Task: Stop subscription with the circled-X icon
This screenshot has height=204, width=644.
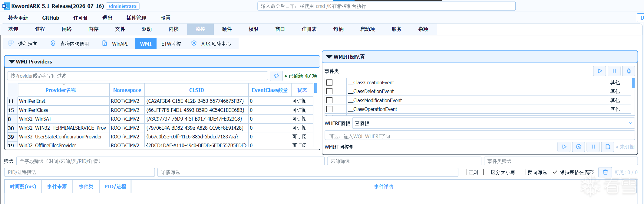Action: tap(579, 147)
